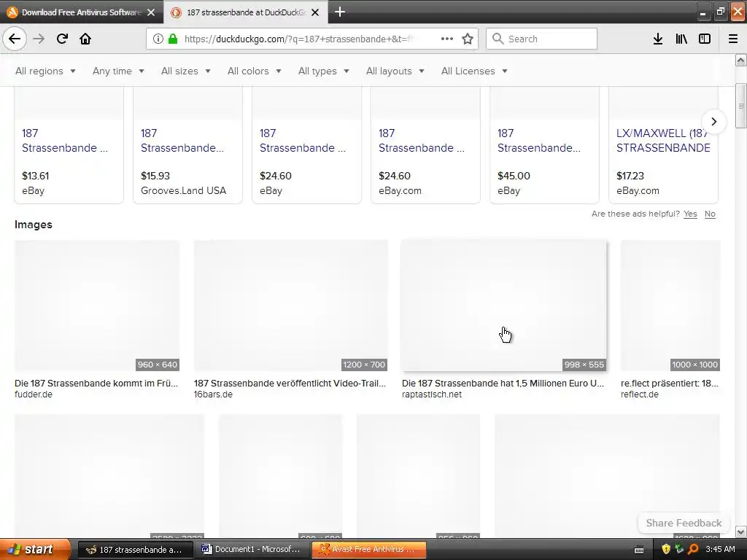Image resolution: width=747 pixels, height=560 pixels.
Task: Reload the current page
Action: 62,39
